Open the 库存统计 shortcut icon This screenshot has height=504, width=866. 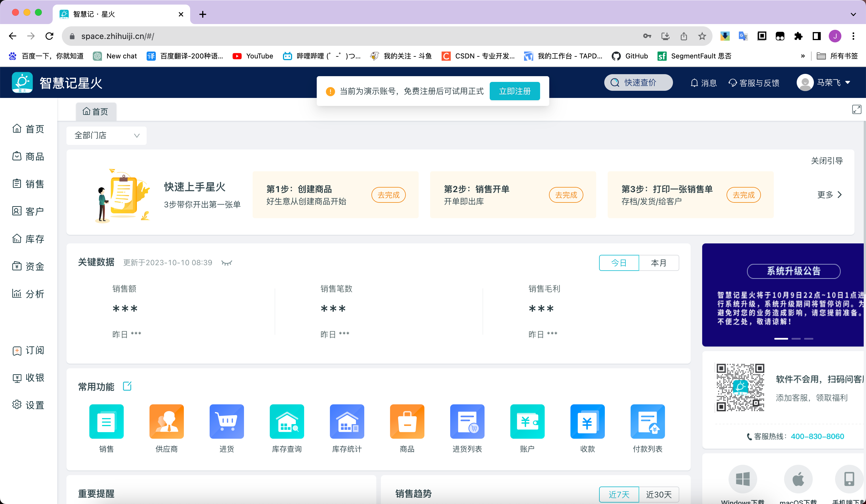coord(347,421)
